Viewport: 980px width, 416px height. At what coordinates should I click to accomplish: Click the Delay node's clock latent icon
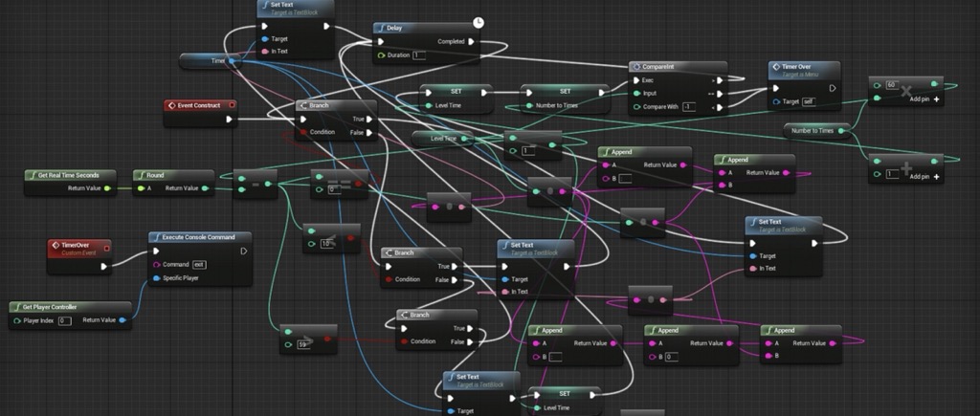pos(478,23)
